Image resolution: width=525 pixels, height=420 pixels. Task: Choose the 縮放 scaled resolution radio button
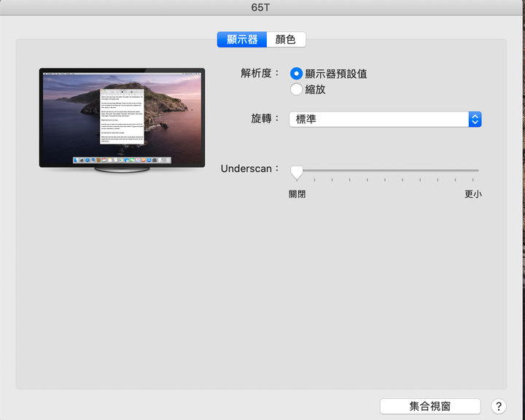[296, 90]
